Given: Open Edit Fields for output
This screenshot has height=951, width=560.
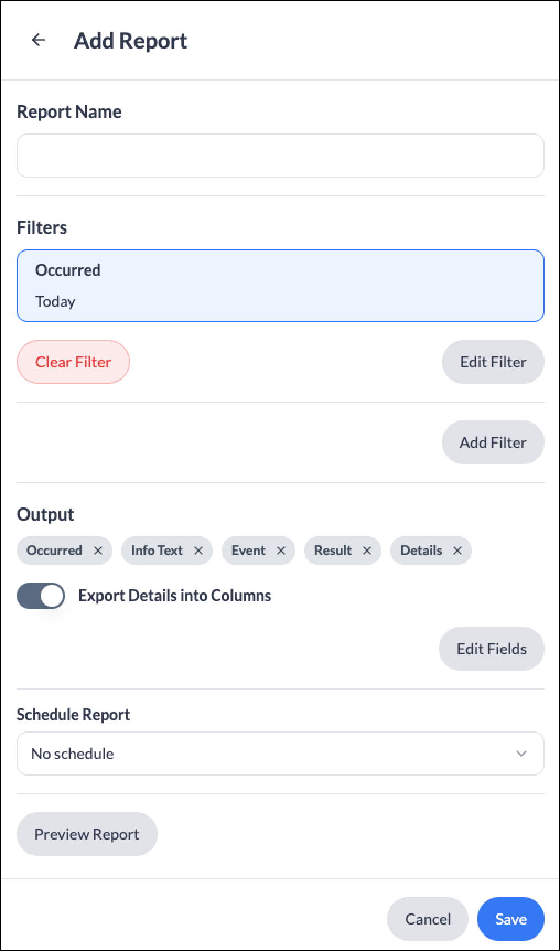Looking at the screenshot, I should (492, 649).
